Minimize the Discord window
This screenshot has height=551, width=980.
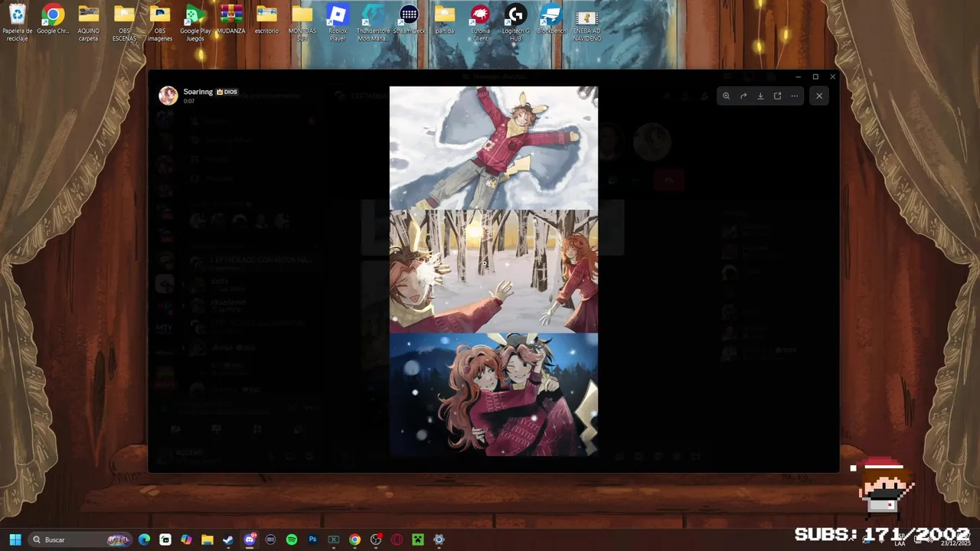[798, 77]
